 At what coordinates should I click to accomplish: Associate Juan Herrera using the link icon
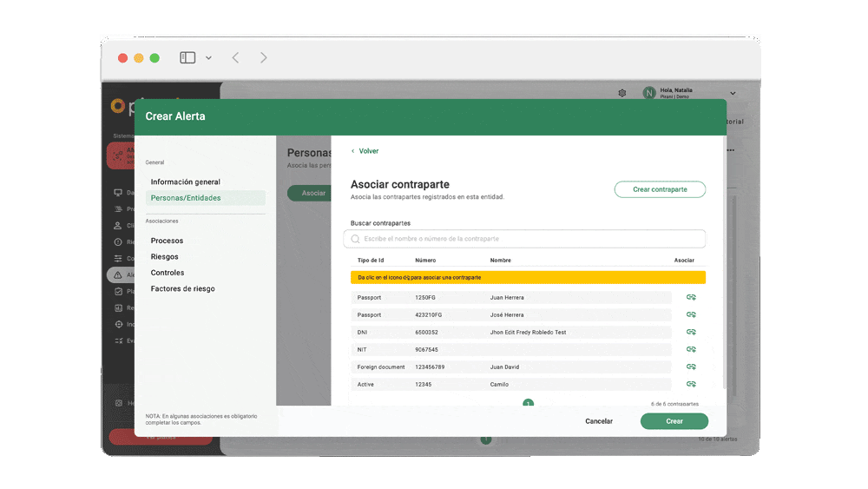[691, 297]
